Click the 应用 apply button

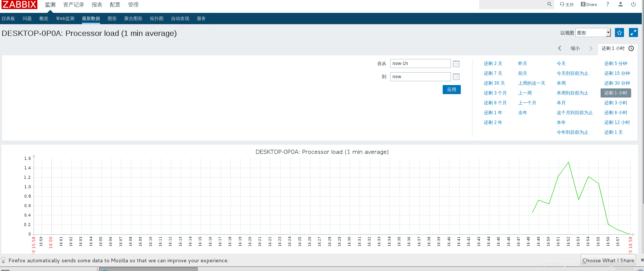(x=452, y=90)
